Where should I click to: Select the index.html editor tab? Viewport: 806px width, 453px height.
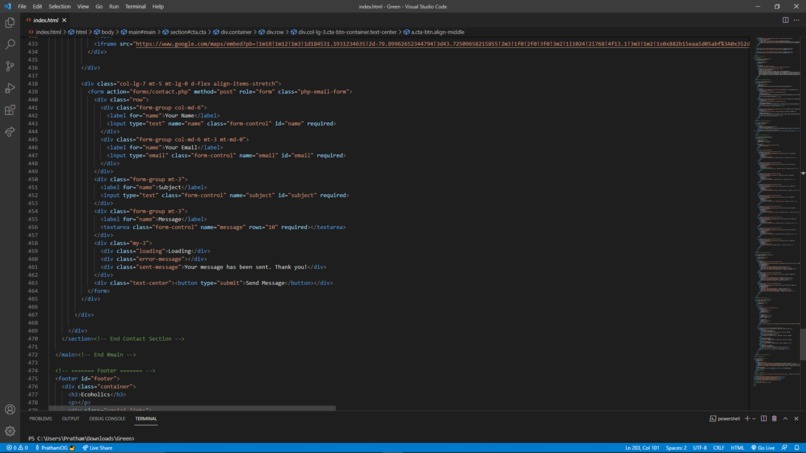45,20
